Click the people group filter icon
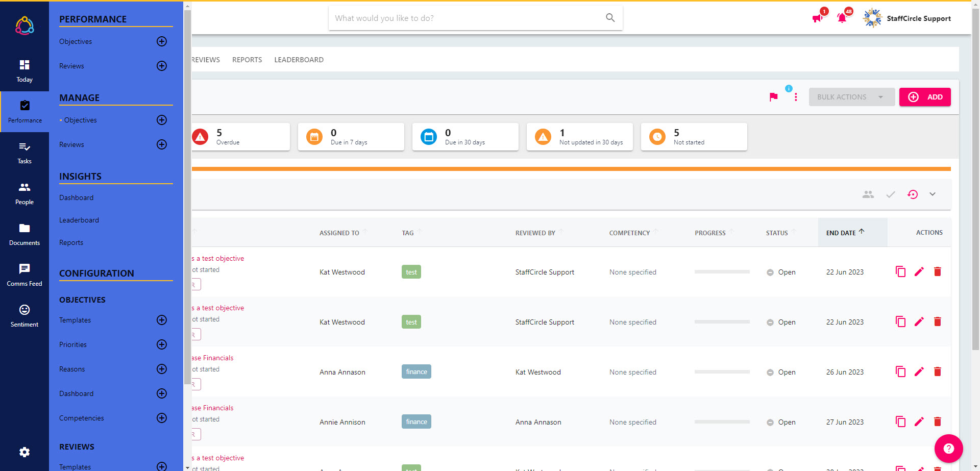The width and height of the screenshot is (980, 471). (x=868, y=194)
